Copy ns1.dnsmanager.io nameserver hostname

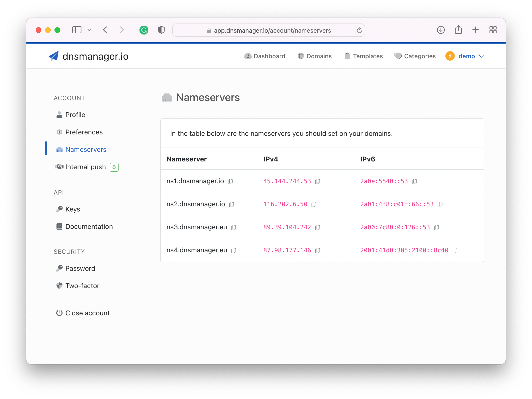click(x=230, y=181)
